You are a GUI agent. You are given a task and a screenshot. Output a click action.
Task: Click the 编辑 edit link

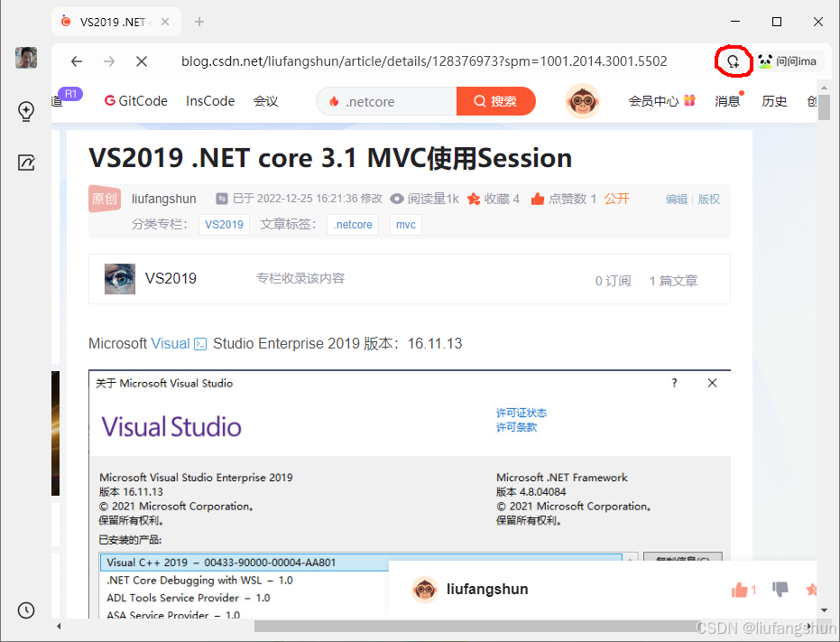pyautogui.click(x=677, y=199)
